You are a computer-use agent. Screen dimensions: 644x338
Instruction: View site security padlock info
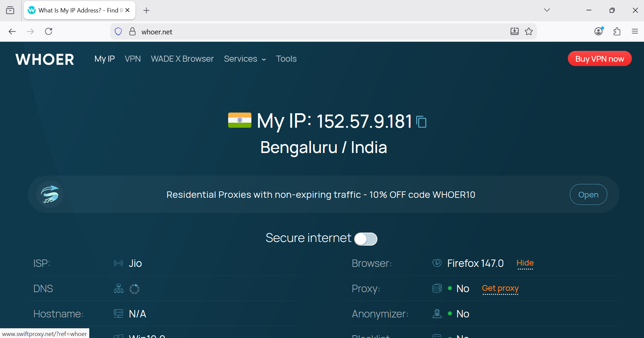132,32
